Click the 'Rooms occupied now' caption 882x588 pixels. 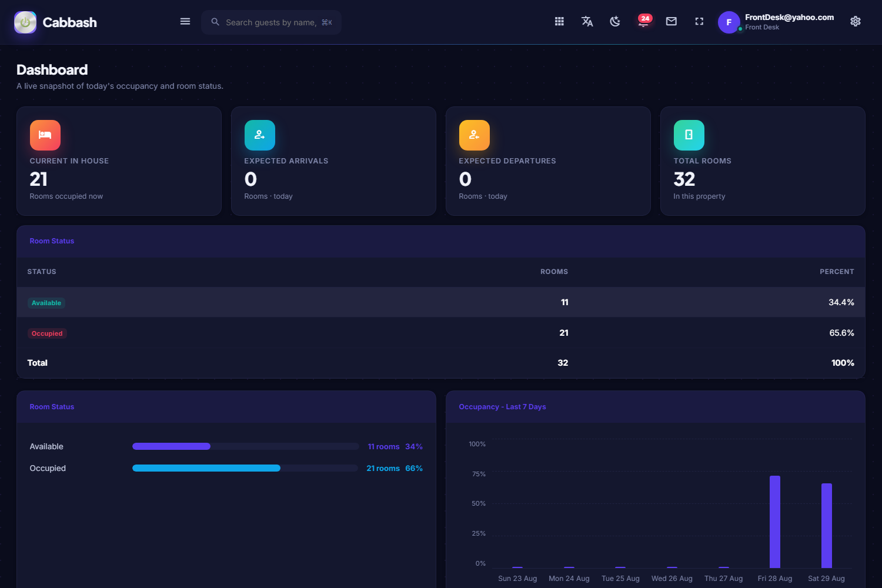66,196
